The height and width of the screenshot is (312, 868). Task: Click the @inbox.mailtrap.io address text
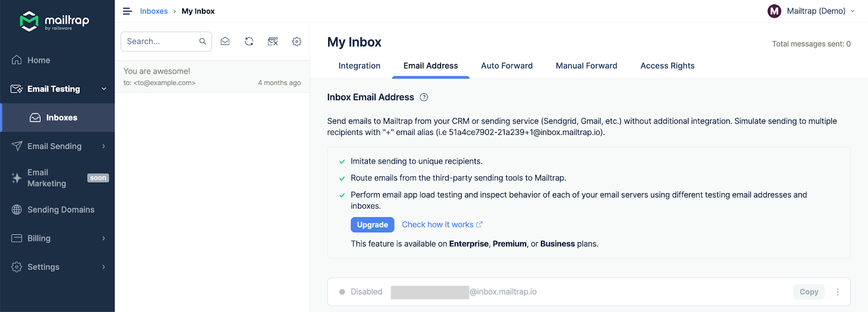click(x=503, y=291)
